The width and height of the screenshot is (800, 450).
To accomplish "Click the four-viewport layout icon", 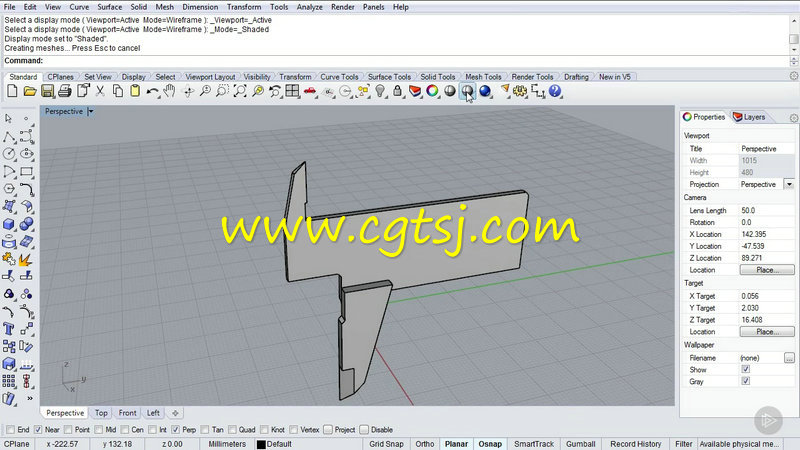I will pos(292,91).
